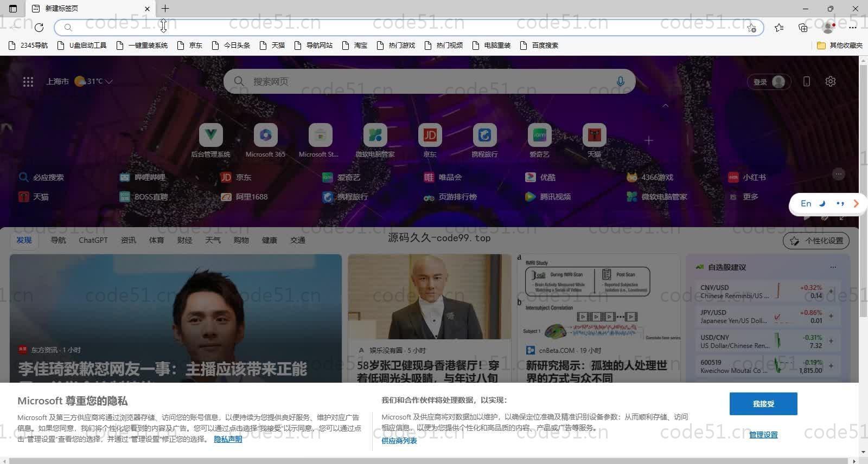The height and width of the screenshot is (464, 868).
Task: Expand the Shanghai weather dropdown
Action: click(x=109, y=82)
